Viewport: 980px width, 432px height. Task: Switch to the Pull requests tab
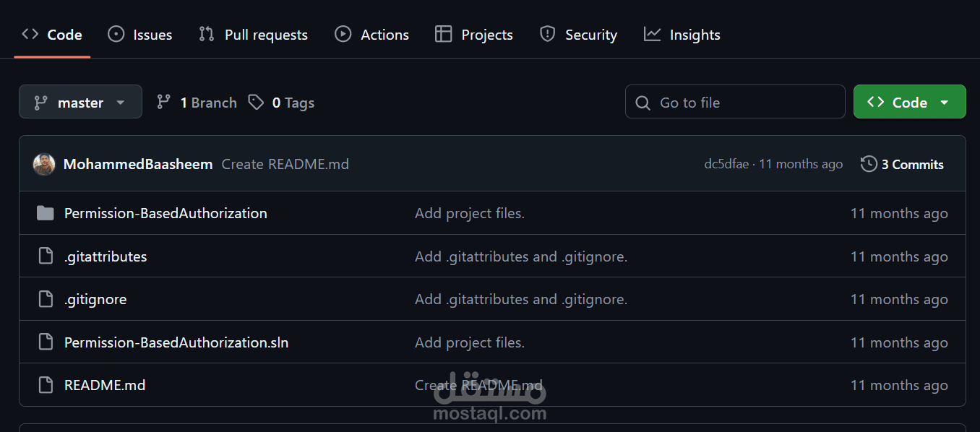(x=253, y=33)
